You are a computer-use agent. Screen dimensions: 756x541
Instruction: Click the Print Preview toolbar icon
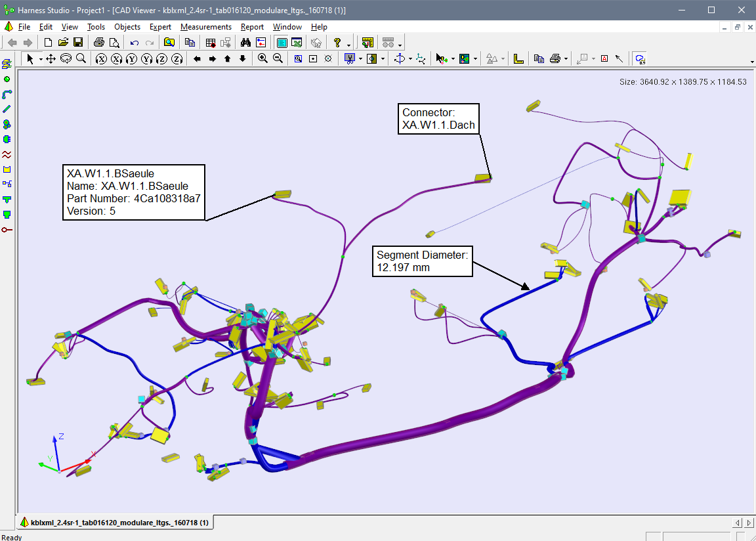tap(114, 42)
